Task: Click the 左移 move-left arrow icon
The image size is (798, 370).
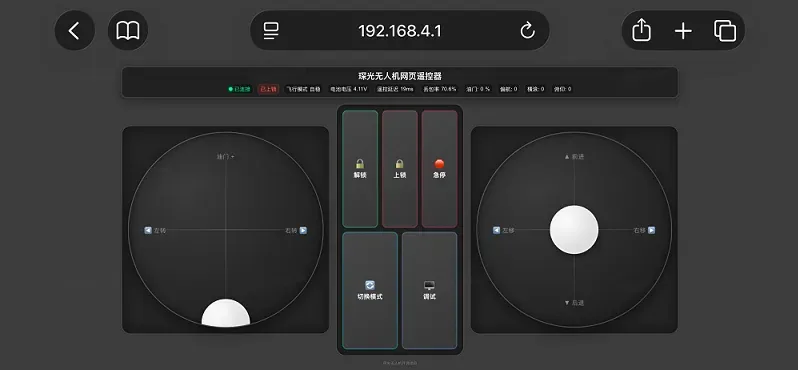Action: click(x=497, y=231)
